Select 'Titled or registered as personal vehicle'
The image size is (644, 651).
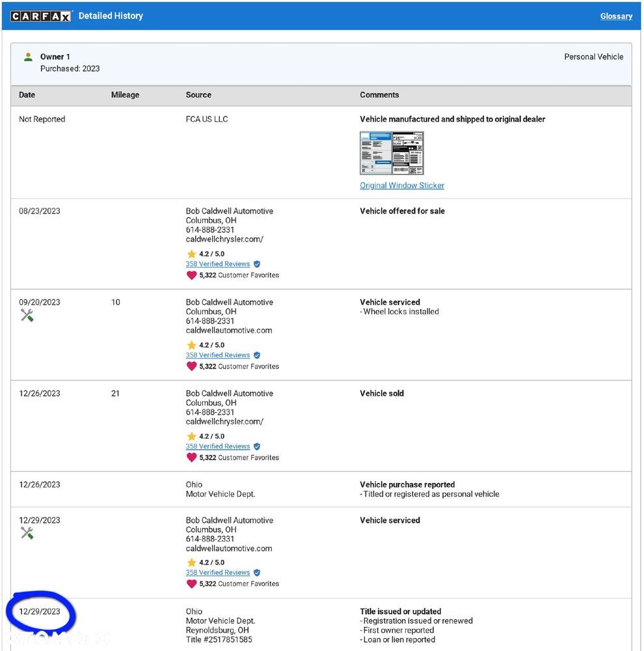tap(431, 494)
